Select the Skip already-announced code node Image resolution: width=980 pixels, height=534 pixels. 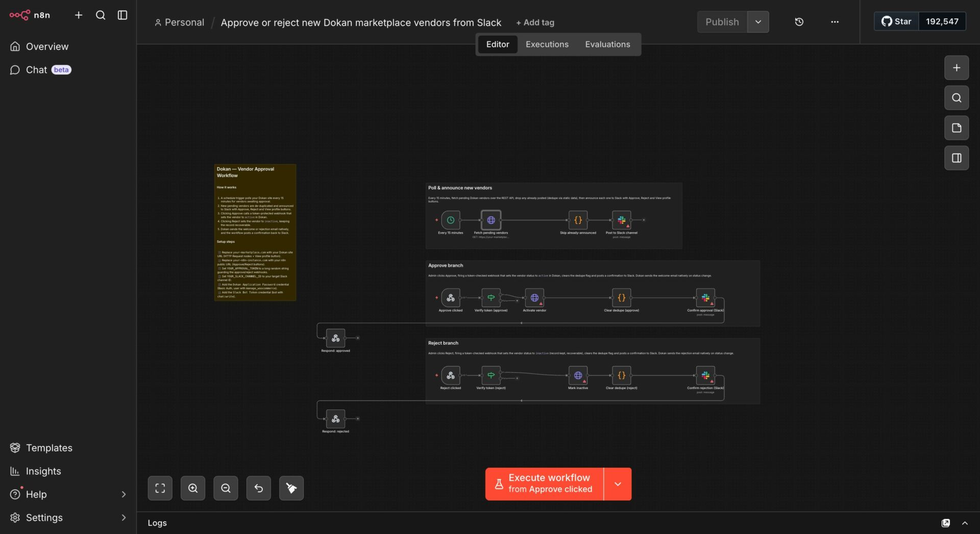pyautogui.click(x=578, y=220)
